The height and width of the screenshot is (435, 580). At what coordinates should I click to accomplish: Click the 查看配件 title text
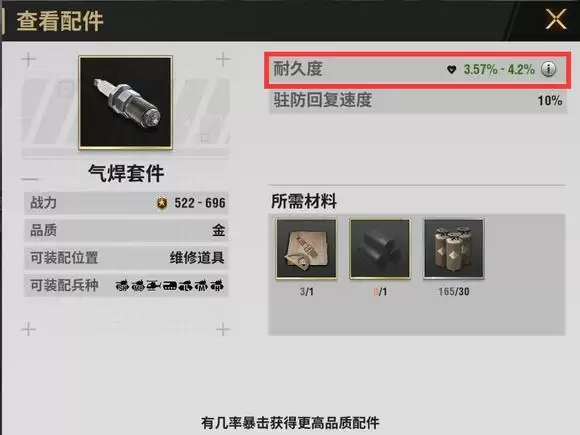tap(60, 21)
